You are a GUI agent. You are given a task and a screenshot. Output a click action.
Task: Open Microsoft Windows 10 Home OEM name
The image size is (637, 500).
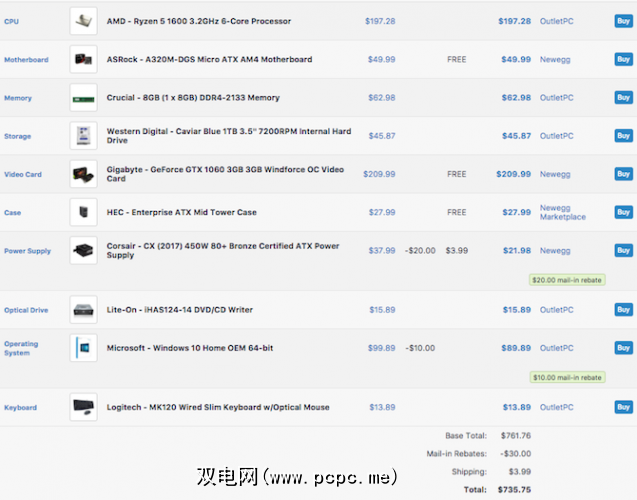[190, 348]
